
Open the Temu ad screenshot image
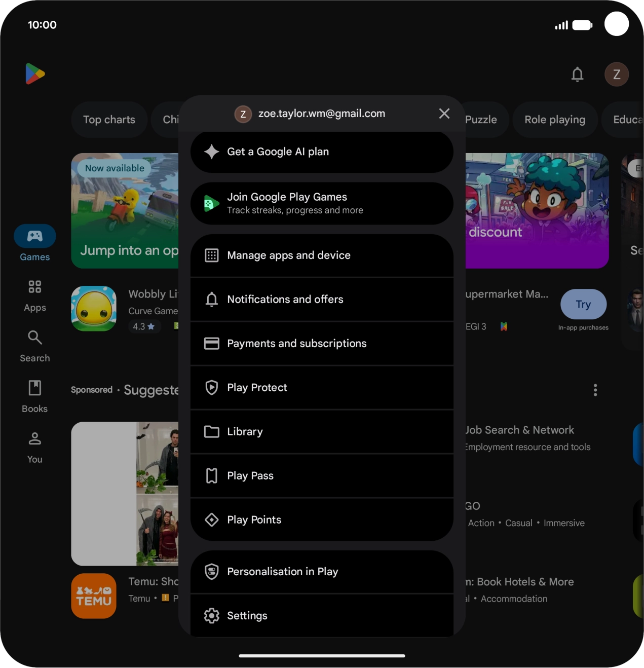[125, 494]
